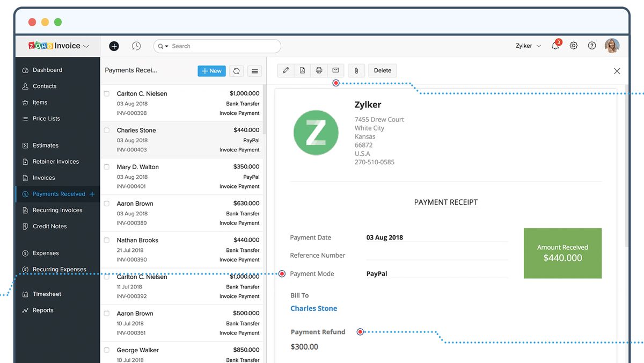This screenshot has height=363, width=644.
Task: Open Retainer Invoices
Action: (55, 161)
